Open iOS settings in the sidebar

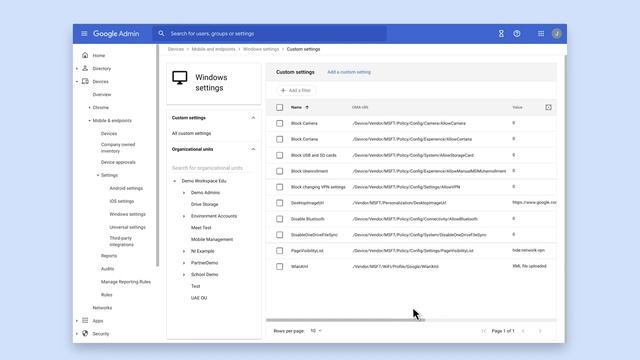[x=122, y=201]
